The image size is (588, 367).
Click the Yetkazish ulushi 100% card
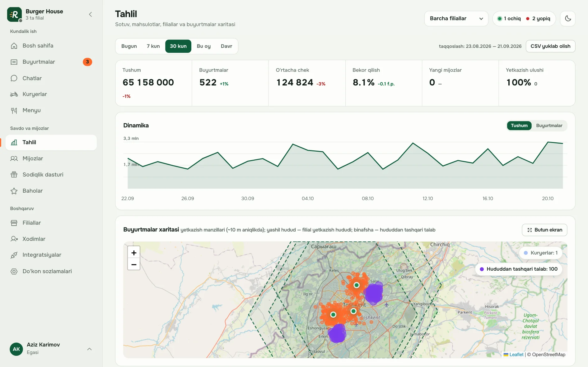(x=537, y=83)
